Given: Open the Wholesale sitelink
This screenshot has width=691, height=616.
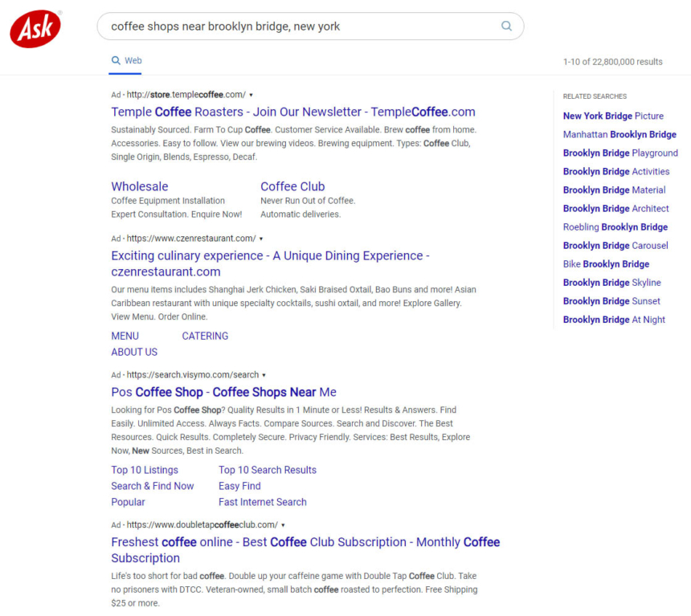Looking at the screenshot, I should pos(140,186).
